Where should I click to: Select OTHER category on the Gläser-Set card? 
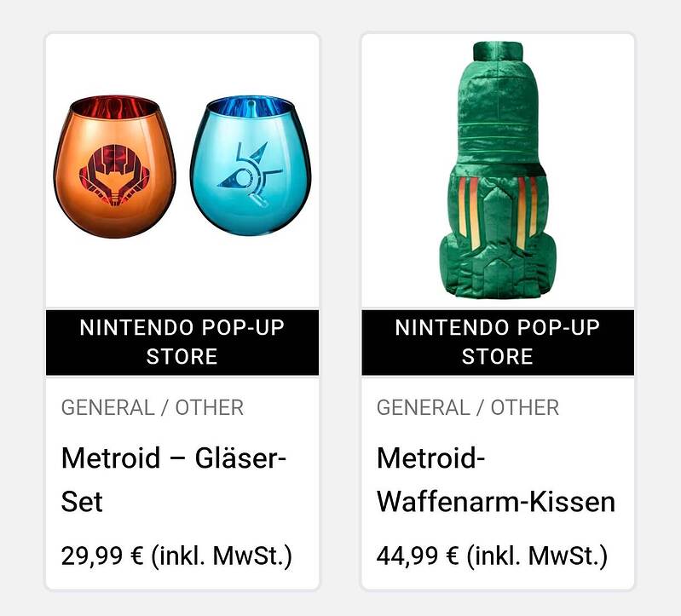210,408
